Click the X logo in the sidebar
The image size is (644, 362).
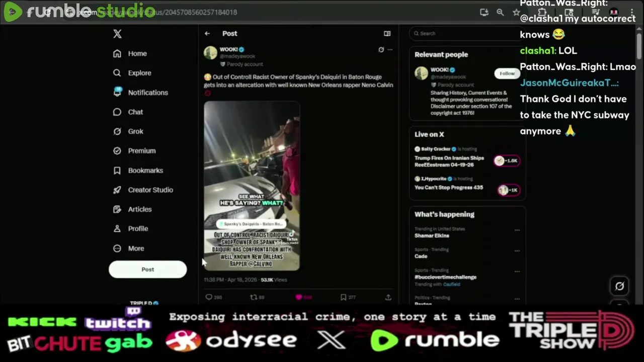(117, 34)
